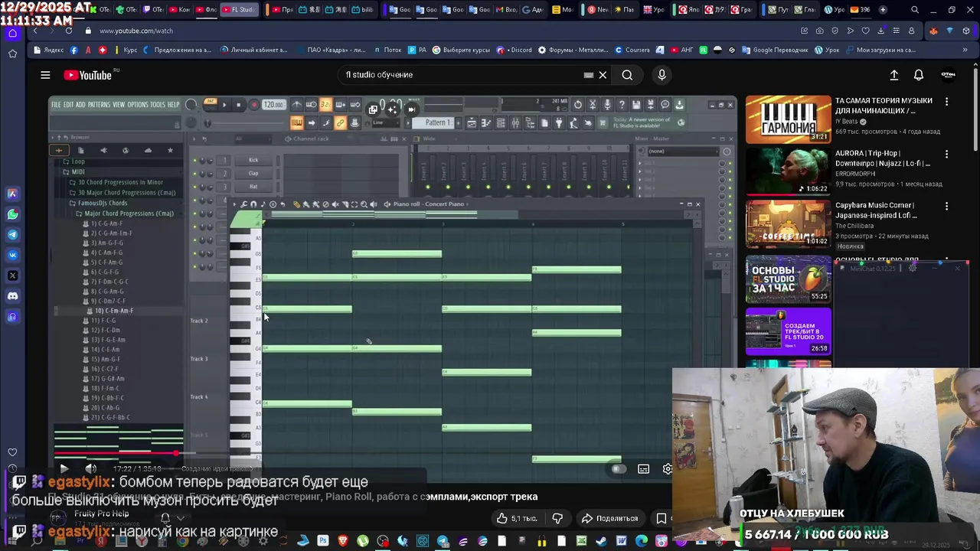Screen dimensions: 980x551
Task: Open options for 'ТА САМАЯ ТЕОРИЯ МУЗЫКИ' video
Action: (x=946, y=101)
